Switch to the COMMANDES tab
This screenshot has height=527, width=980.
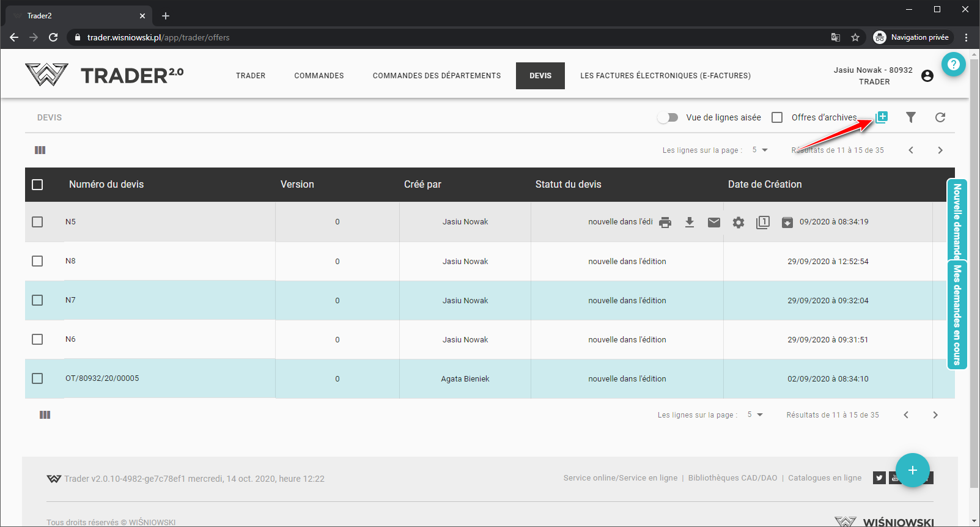pos(319,76)
